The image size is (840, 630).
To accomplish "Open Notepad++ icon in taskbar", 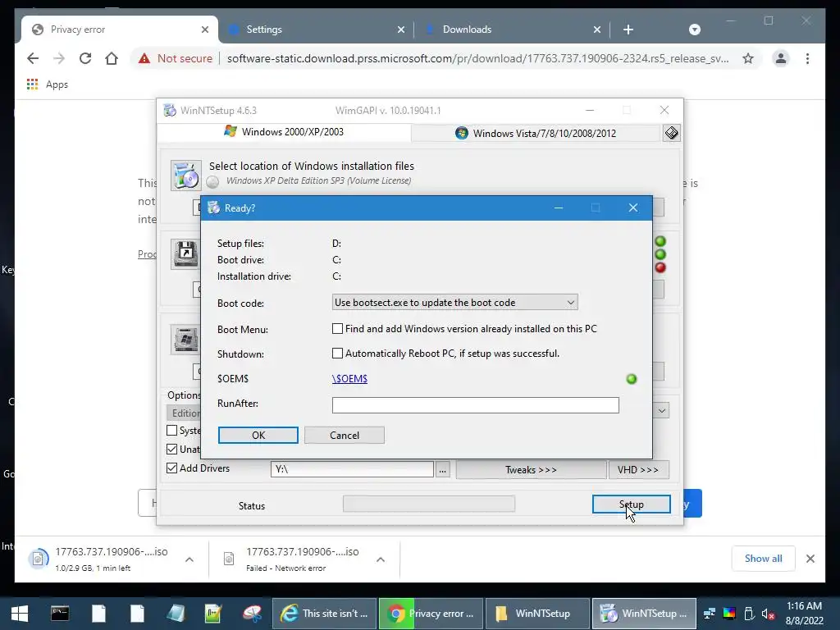I will [213, 614].
